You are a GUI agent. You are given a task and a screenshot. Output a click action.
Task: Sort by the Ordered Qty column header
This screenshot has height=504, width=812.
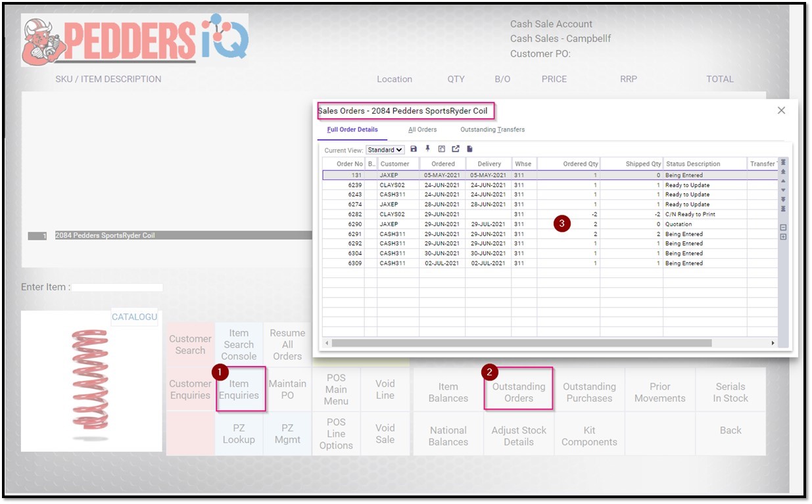569,164
